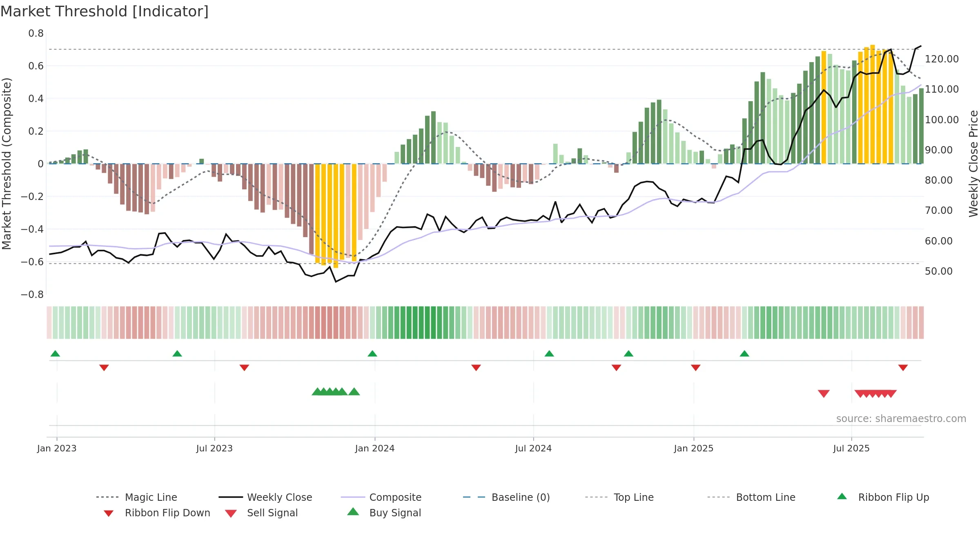Click the 'Jul 2025' x-axis label

click(851, 448)
